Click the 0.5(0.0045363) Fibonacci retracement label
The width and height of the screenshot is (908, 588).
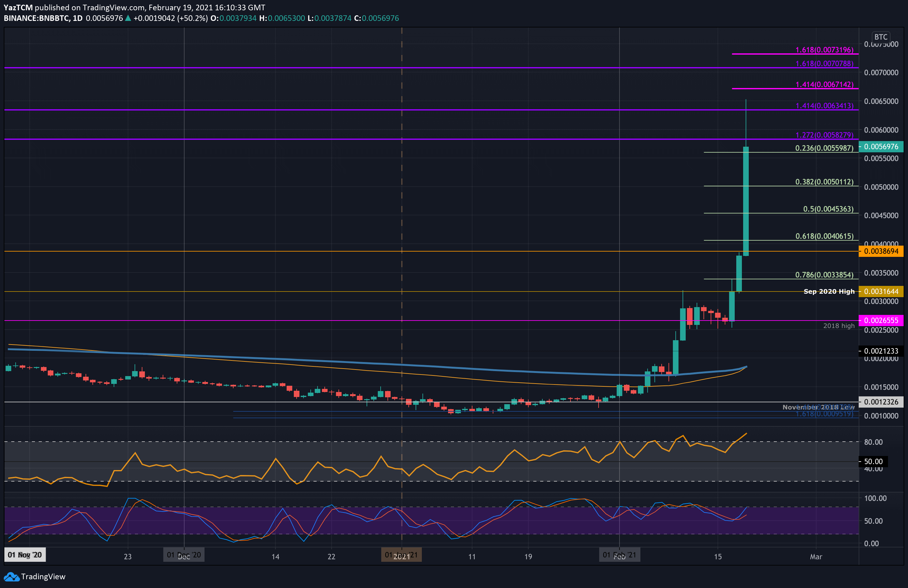pyautogui.click(x=828, y=209)
